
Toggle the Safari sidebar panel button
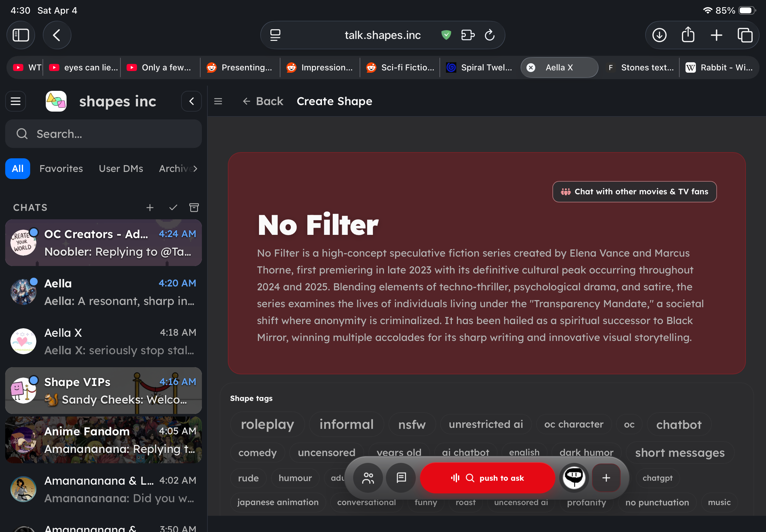click(21, 35)
